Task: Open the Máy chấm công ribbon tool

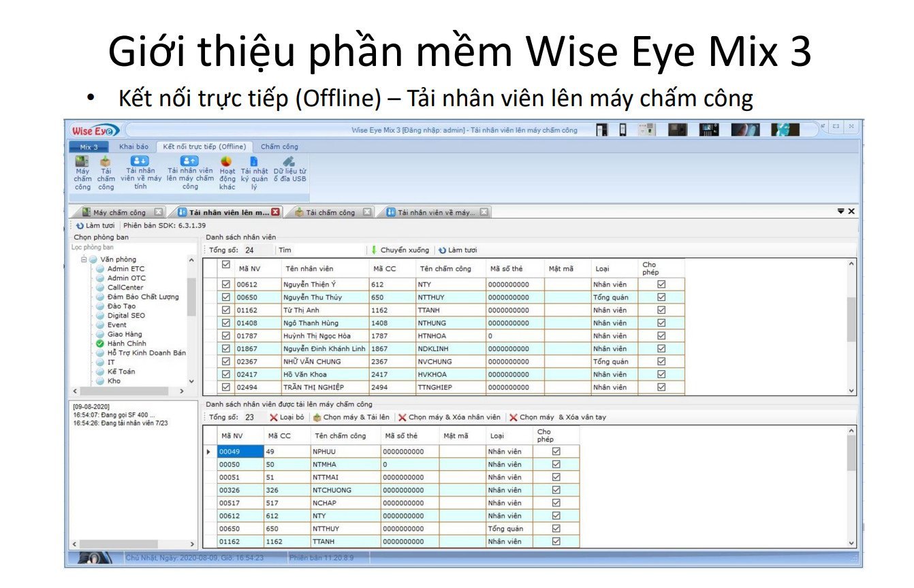Action: coord(82,173)
